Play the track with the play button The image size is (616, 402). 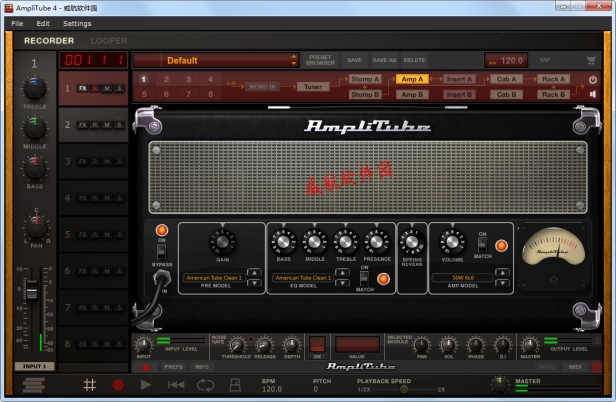coord(145,385)
